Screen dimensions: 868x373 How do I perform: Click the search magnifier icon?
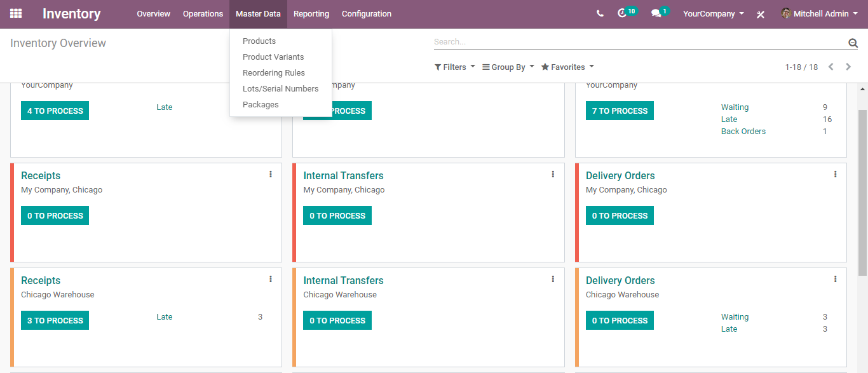853,43
